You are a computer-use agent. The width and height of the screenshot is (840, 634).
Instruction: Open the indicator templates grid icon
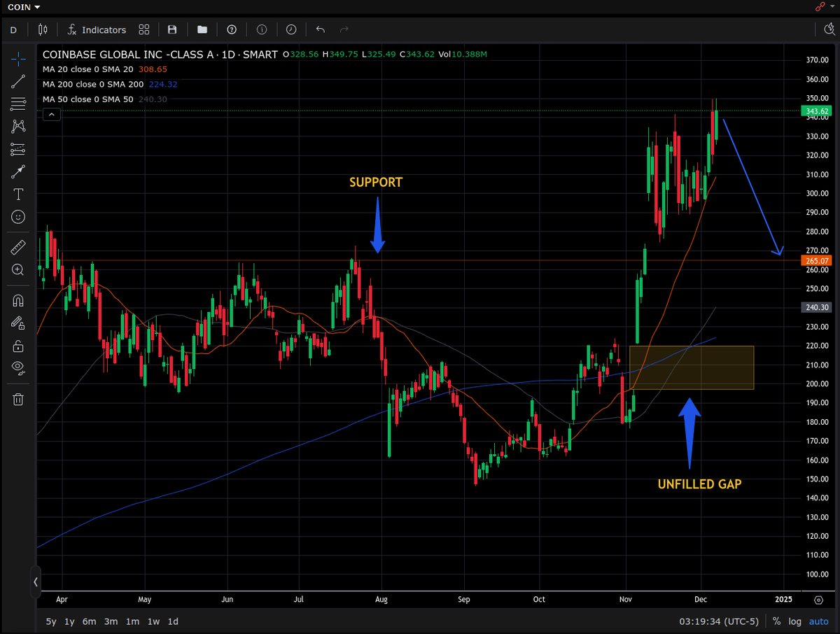pos(144,29)
